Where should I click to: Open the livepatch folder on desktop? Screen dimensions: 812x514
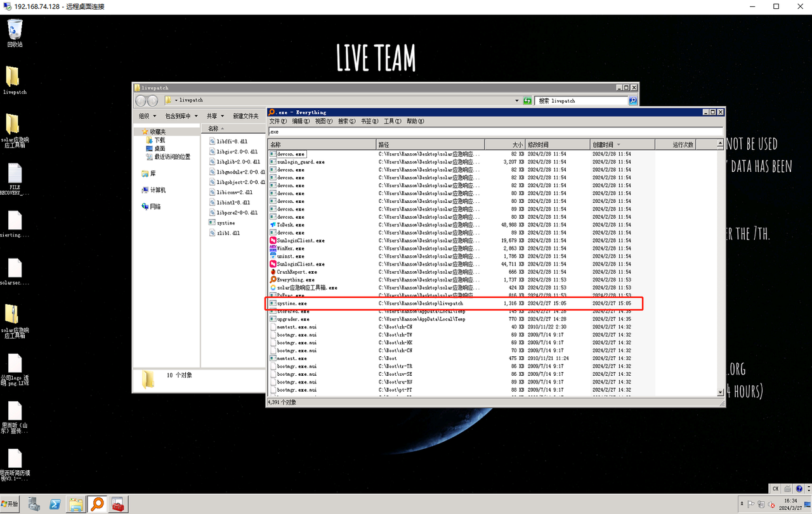(14, 79)
